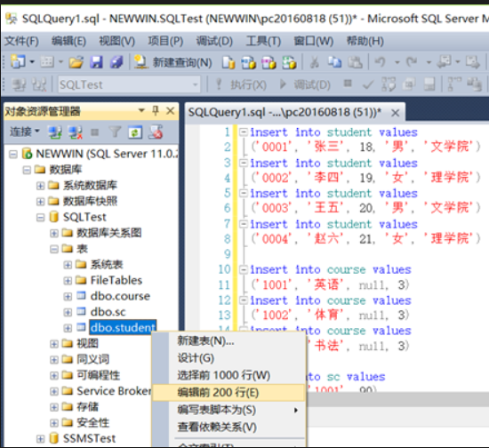Click the Cancel Executing Query stop icon
This screenshot has width=489, height=448.
pyautogui.click(x=348, y=84)
